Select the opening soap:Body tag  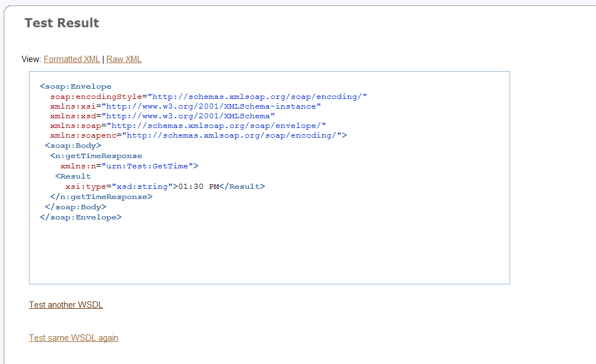[73, 146]
